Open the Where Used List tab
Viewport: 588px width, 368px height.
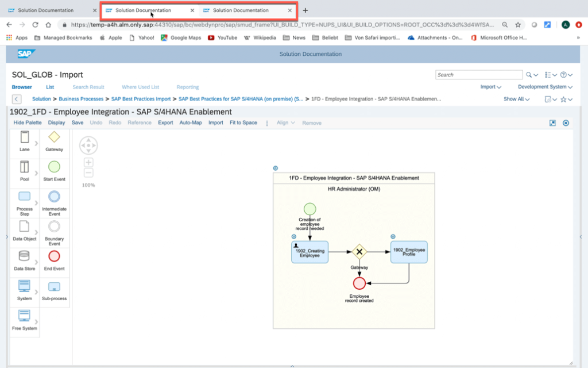(x=140, y=87)
